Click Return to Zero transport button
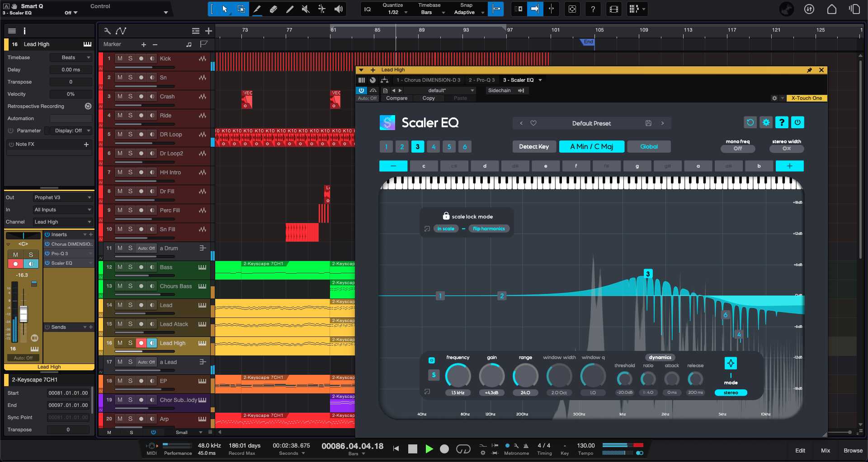The image size is (868, 462). coord(396,448)
